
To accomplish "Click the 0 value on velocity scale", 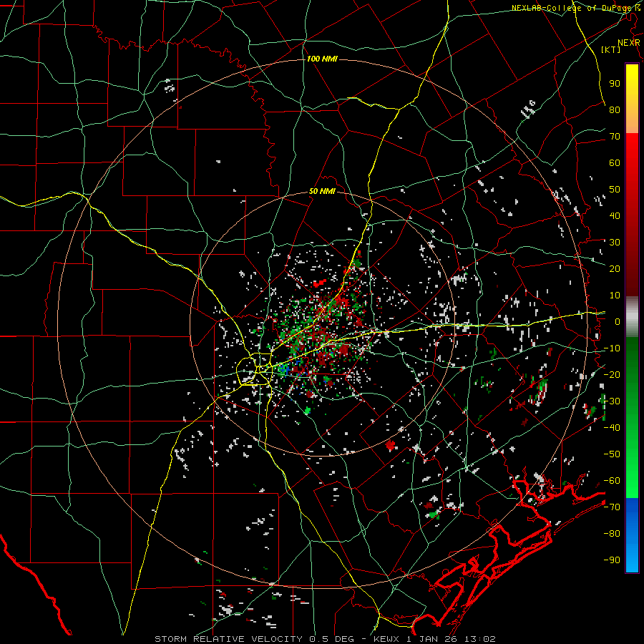I will 618,321.
